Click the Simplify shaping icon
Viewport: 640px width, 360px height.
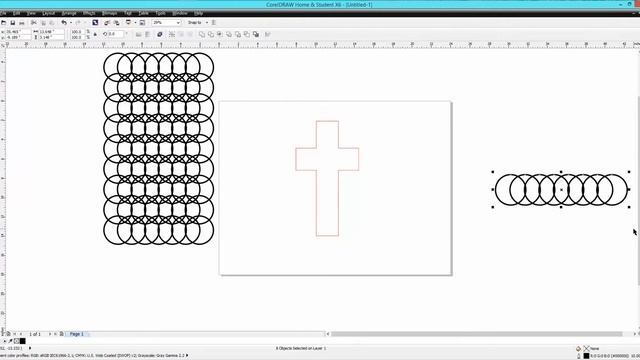(229, 34)
